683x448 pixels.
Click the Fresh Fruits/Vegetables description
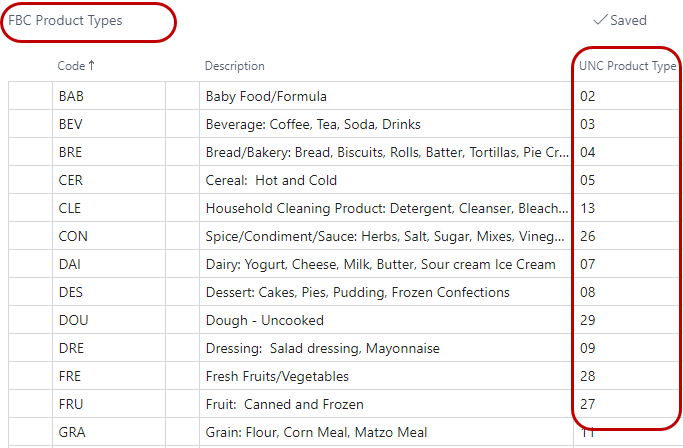[x=277, y=377]
